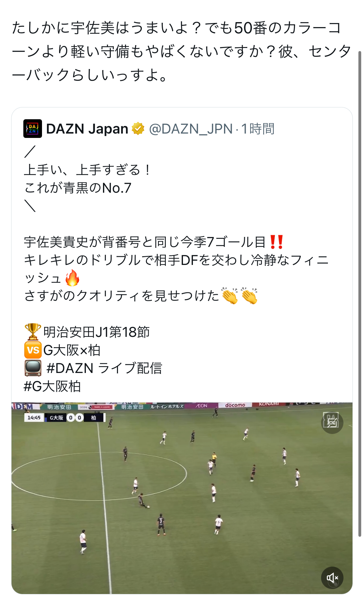The height and width of the screenshot is (599, 364).
Task: Open the @DAZN_JPN handle
Action: point(191,129)
